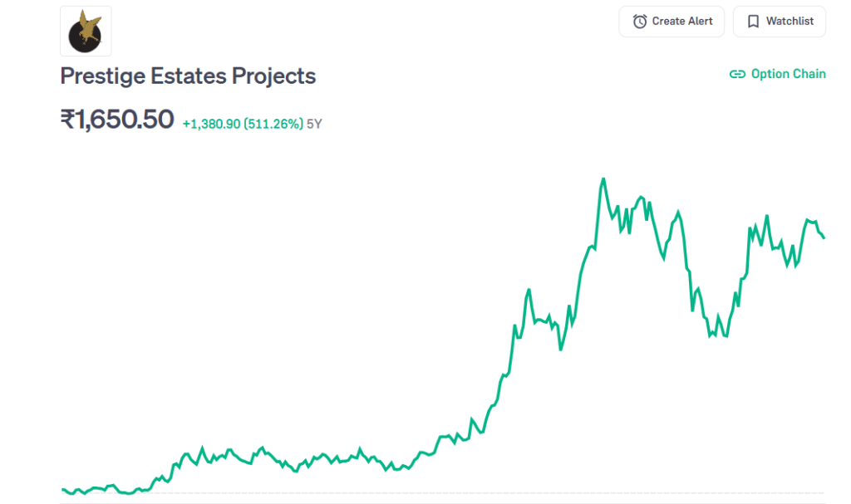Open the Option Chain link text
The width and height of the screenshot is (851, 504).
tap(788, 74)
